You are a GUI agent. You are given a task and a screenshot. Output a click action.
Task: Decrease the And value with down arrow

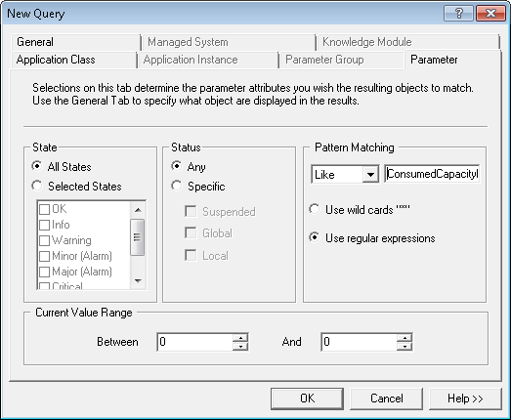(405, 347)
